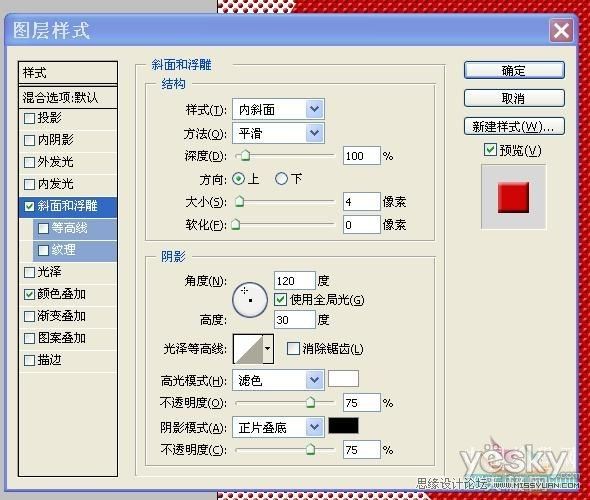The image size is (590, 500).
Task: Select the 混合选项:默认 list entry
Action: coord(68,98)
